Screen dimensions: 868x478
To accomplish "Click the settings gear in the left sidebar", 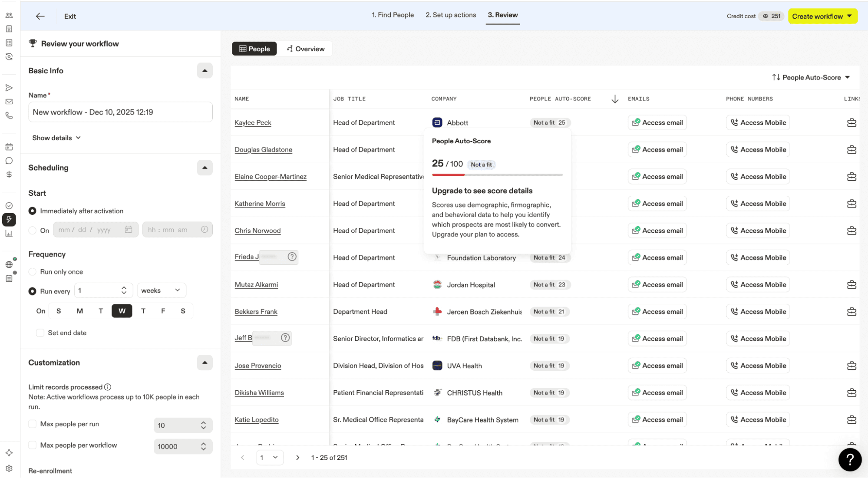I will [9, 468].
